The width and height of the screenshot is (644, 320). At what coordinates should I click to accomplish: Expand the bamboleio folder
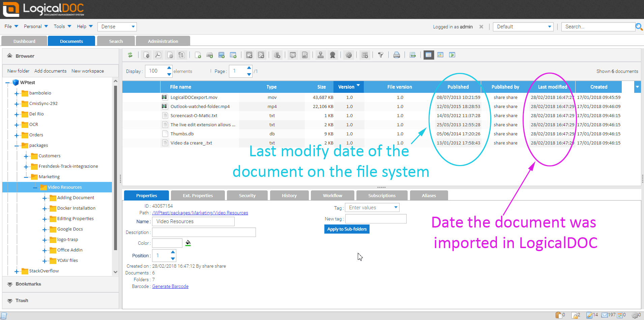(17, 94)
